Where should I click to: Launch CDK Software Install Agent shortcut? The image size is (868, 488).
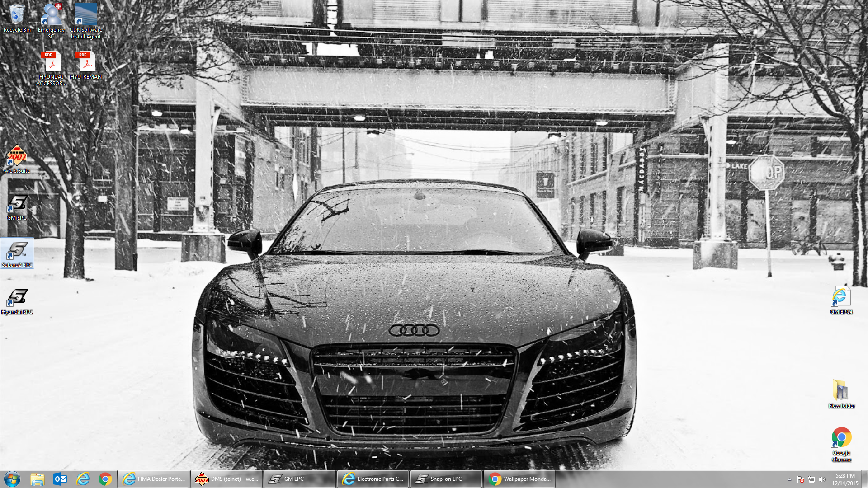[86, 21]
